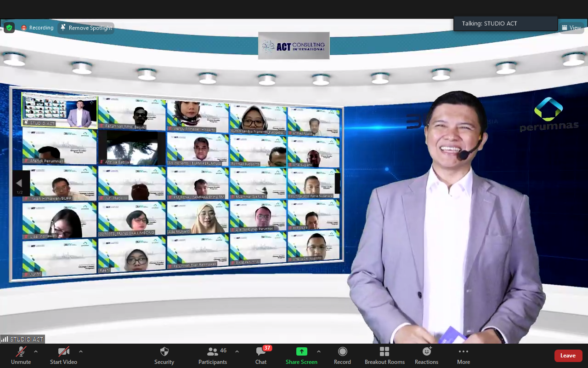Start recording with the Record icon
Image resolution: width=588 pixels, height=368 pixels.
click(x=342, y=352)
